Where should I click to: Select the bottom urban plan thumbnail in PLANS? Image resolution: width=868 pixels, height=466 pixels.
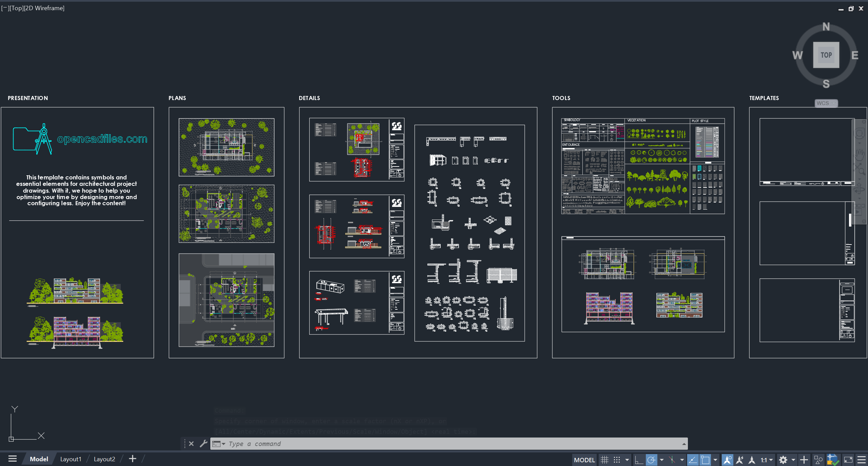227,300
